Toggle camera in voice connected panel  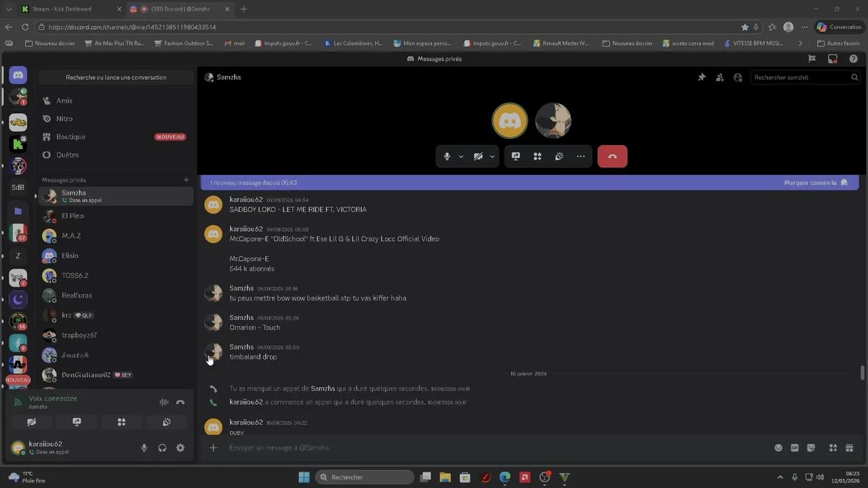tap(32, 422)
